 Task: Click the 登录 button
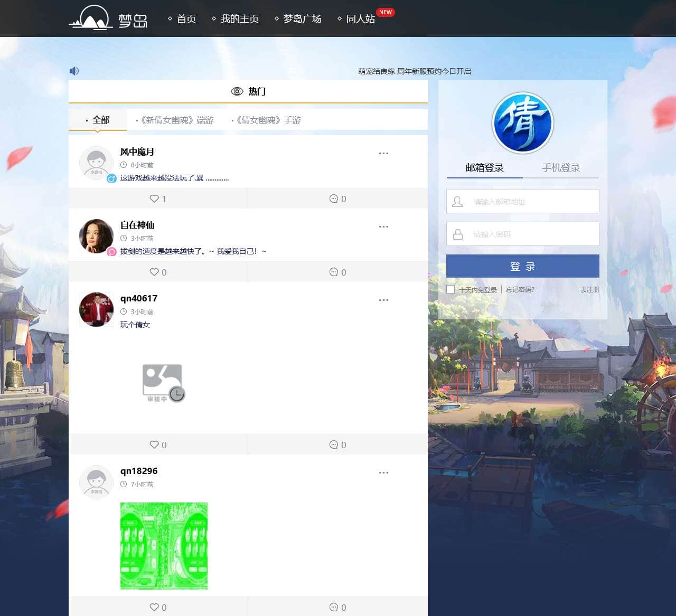click(x=523, y=266)
